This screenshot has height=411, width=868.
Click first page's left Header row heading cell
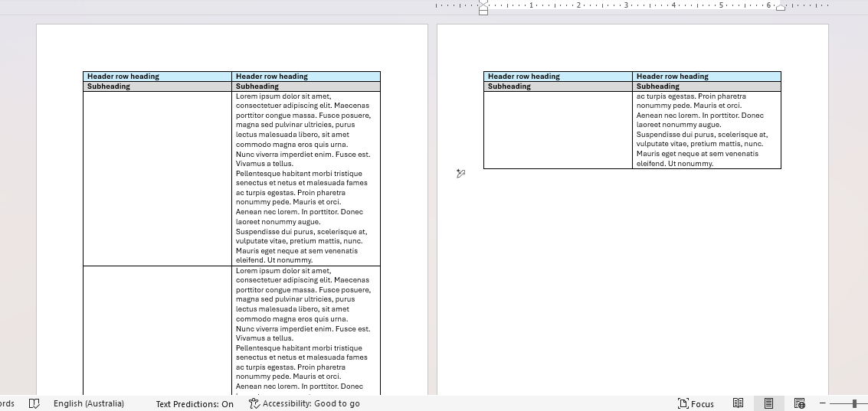point(157,77)
